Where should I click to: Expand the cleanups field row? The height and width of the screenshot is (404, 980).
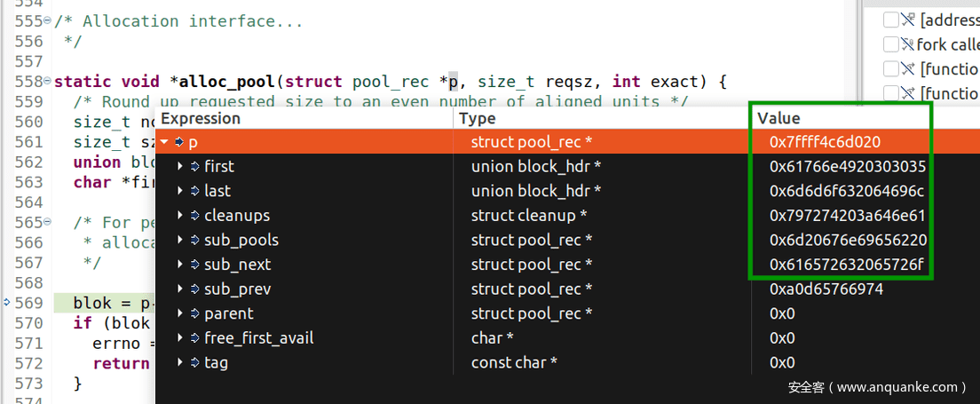click(x=180, y=215)
